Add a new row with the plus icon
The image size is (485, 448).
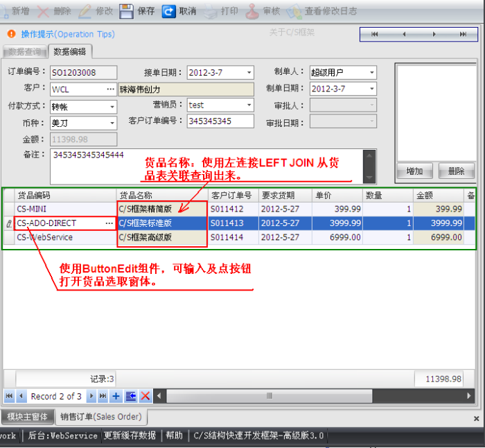point(116,396)
